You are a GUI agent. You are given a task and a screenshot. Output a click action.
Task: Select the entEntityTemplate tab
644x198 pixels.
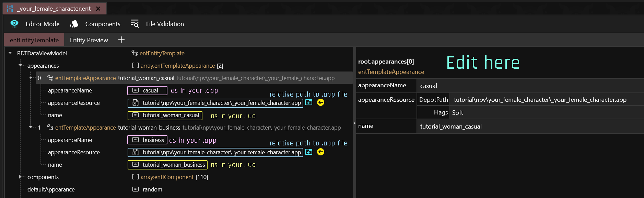click(x=34, y=40)
